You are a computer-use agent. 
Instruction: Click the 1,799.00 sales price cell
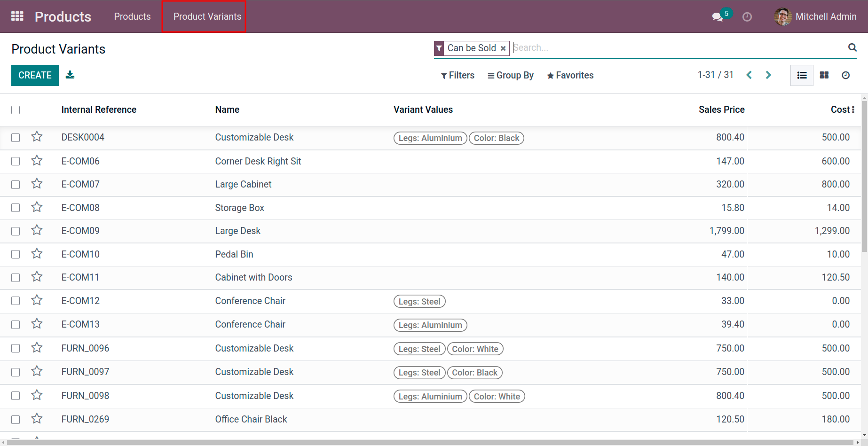[726, 231]
